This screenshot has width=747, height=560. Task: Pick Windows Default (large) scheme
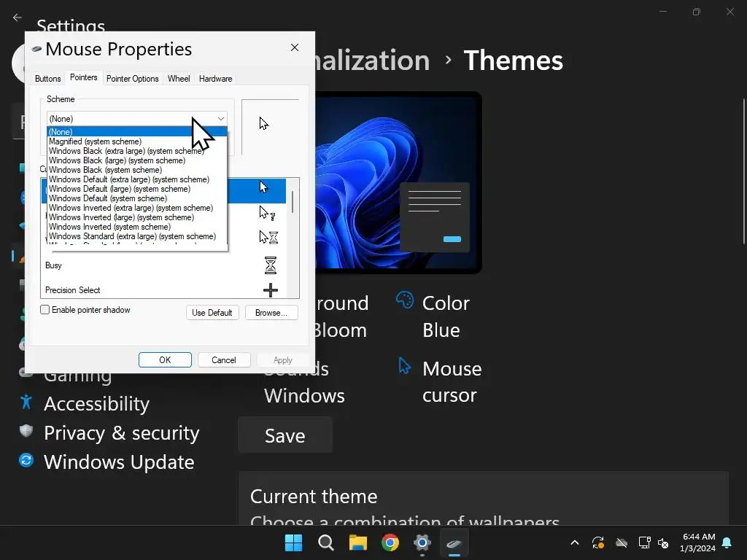tap(136, 189)
